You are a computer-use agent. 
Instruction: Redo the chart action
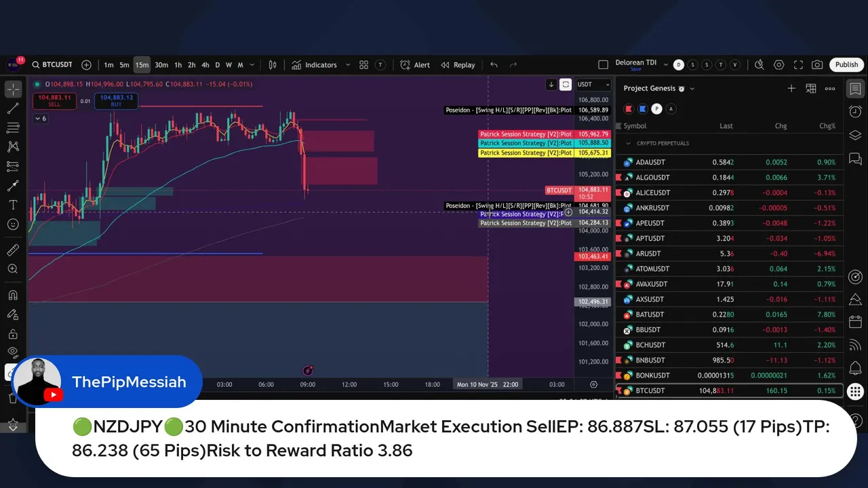coord(513,65)
